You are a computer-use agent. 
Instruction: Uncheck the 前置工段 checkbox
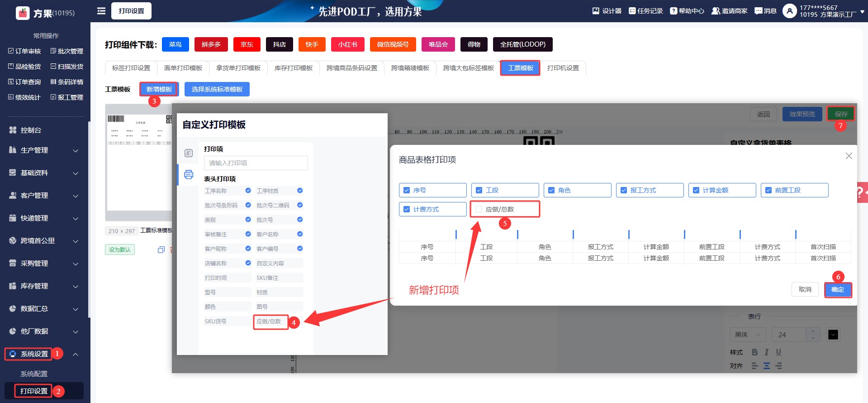pos(768,190)
